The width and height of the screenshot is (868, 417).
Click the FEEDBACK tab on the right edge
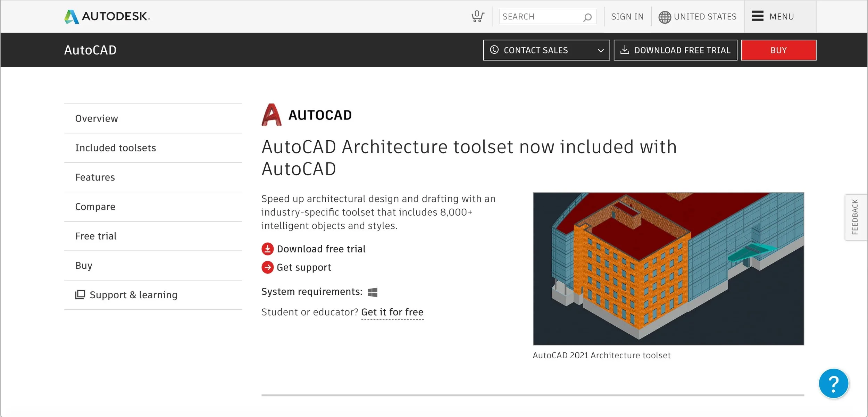[x=856, y=217]
